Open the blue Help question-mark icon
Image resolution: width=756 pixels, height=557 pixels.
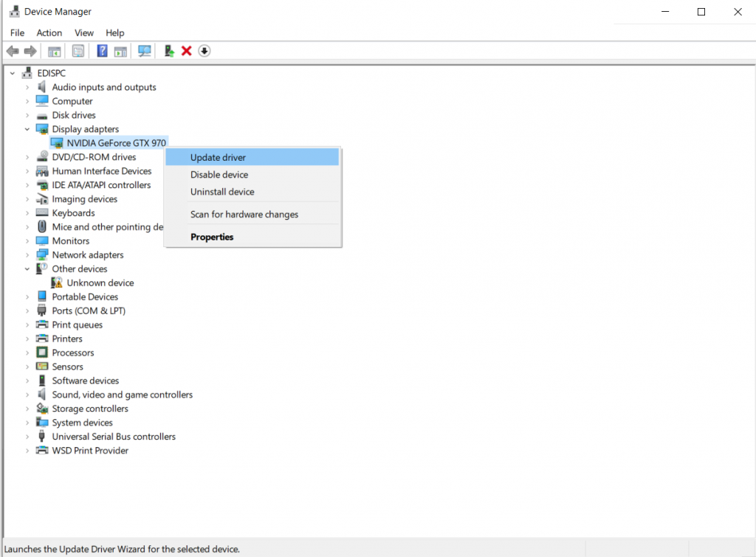pos(102,51)
